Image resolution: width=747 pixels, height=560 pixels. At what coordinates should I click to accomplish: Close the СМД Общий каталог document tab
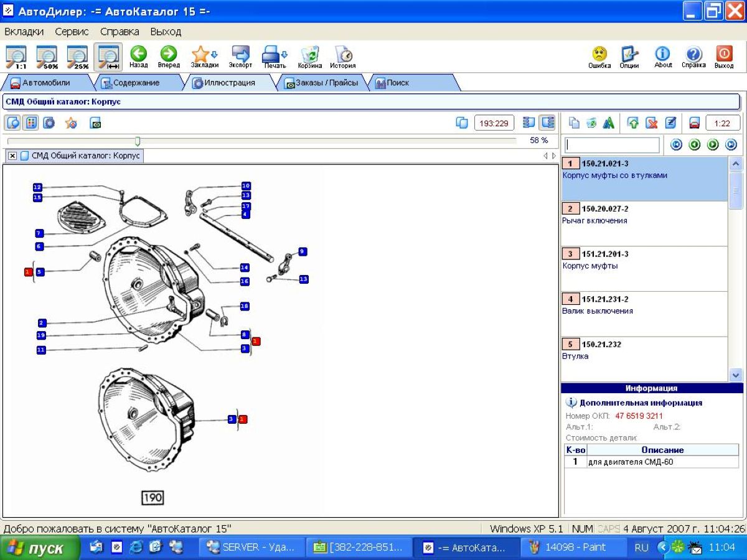[12, 156]
